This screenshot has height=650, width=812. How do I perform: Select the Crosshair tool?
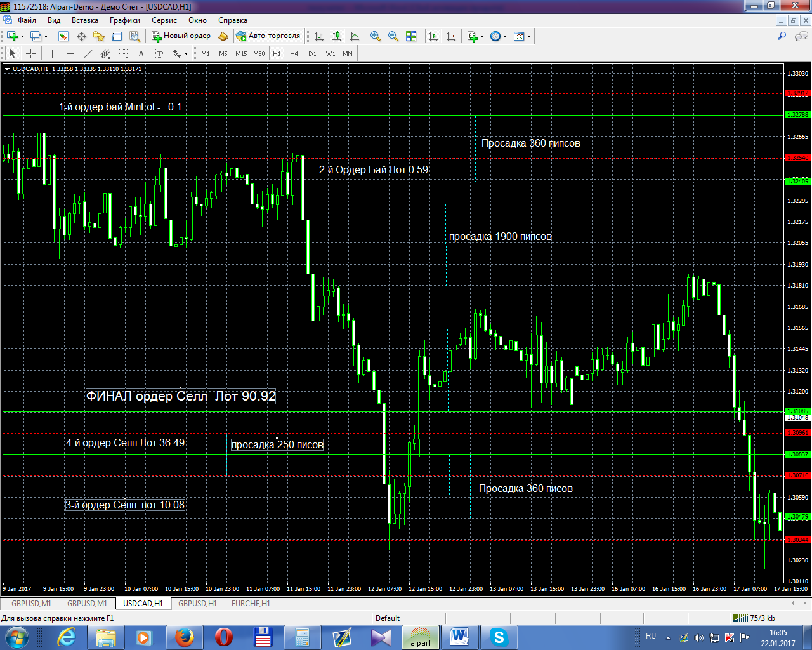pos(30,54)
